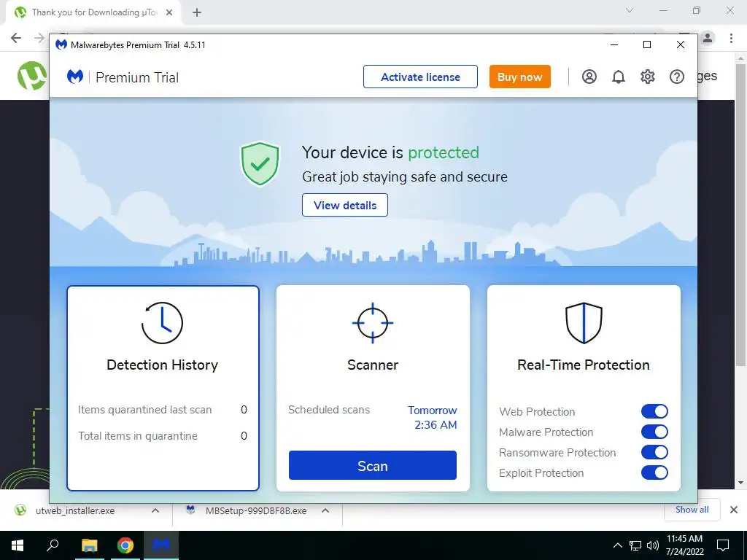Click the Tomorrow 2:36 AM scheduled scan

pos(432,417)
